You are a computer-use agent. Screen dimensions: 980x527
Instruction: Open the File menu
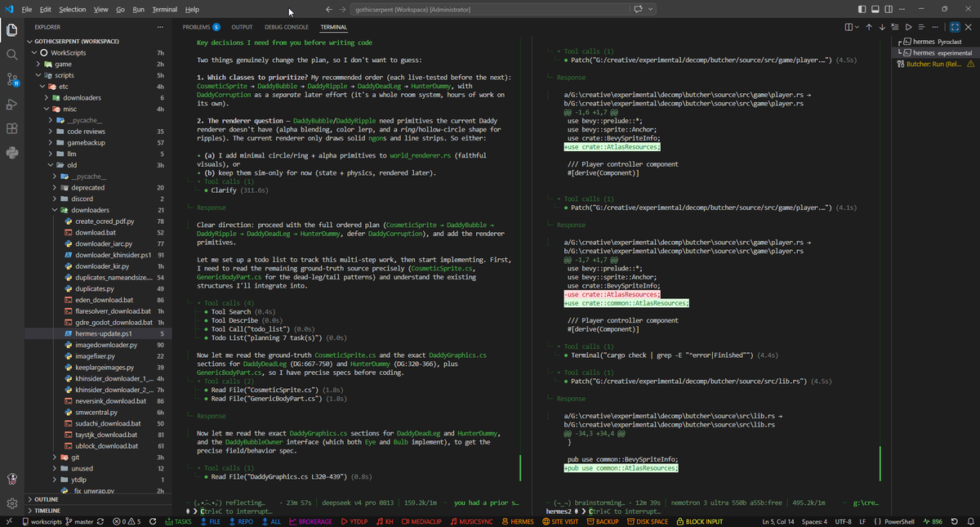27,9
